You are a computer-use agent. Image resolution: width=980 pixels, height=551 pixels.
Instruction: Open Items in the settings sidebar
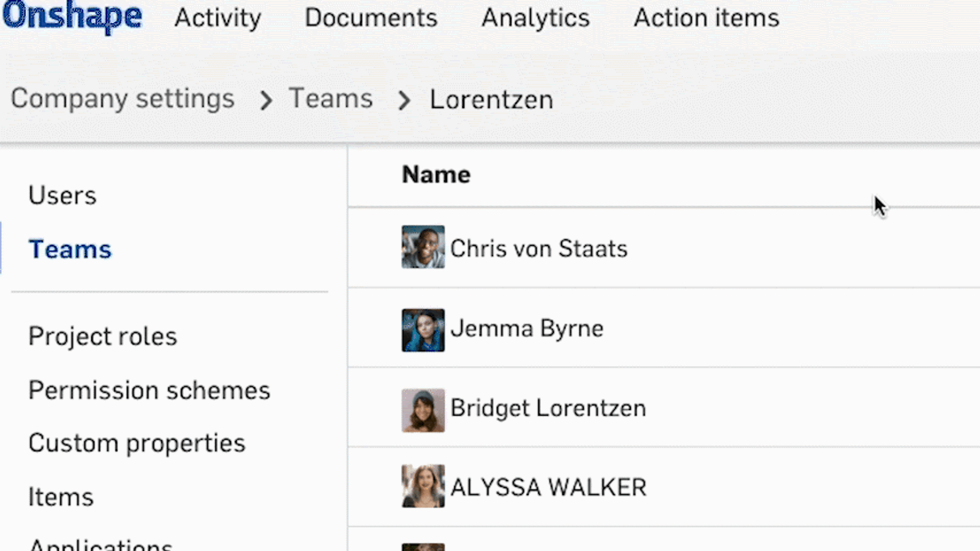click(61, 497)
